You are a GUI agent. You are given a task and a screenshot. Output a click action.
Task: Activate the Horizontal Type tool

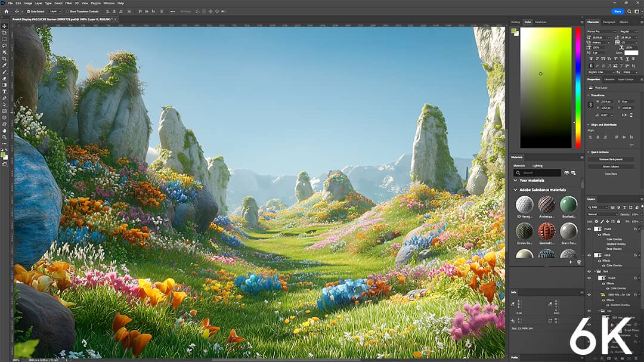pos(4,91)
